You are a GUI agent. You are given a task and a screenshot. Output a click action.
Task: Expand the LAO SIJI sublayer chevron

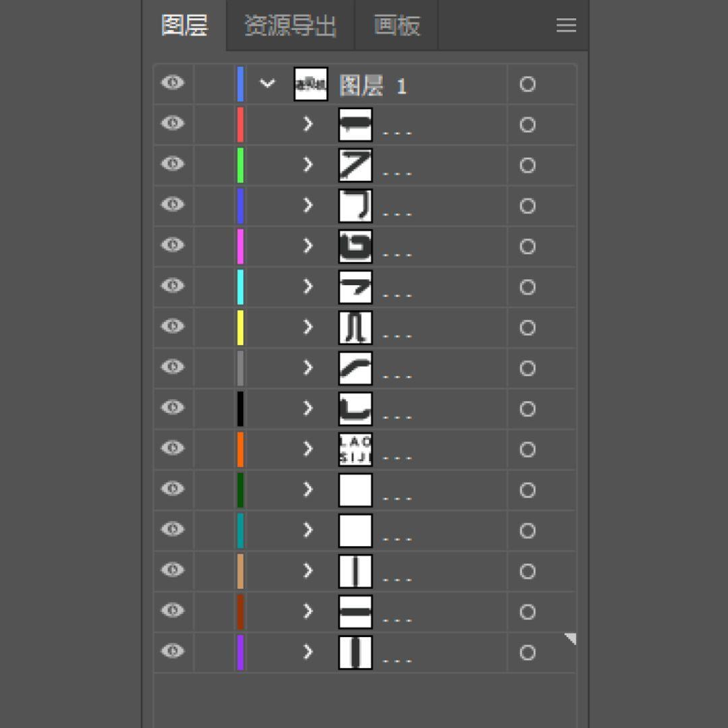(308, 449)
